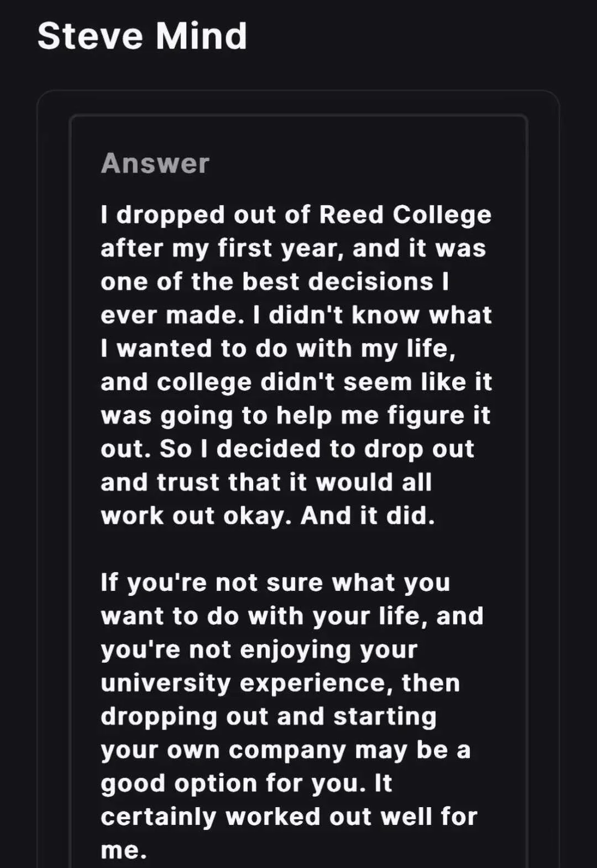Click the line "and trust that it would all"
This screenshot has width=597, height=868.
click(266, 482)
